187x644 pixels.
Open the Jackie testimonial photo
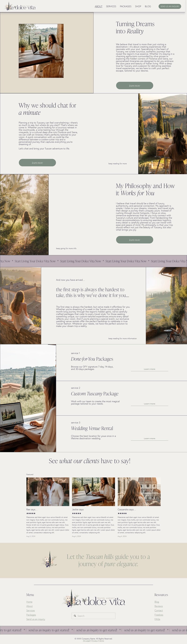click(93, 492)
